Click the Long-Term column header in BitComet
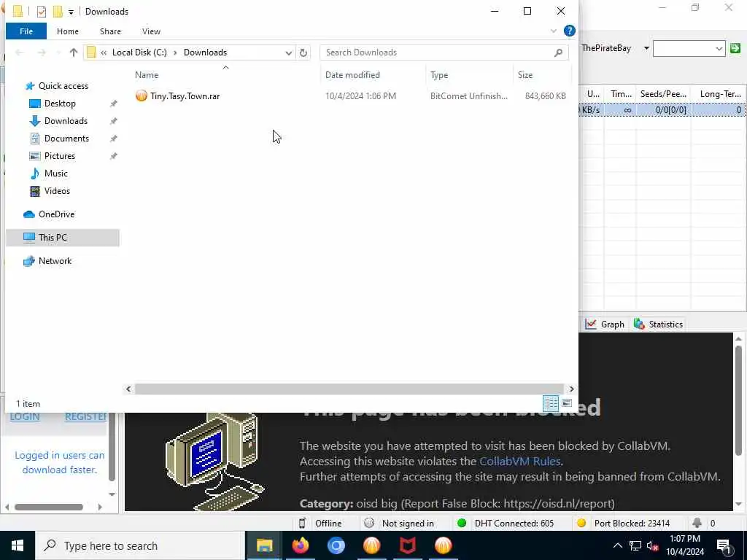 (x=719, y=94)
